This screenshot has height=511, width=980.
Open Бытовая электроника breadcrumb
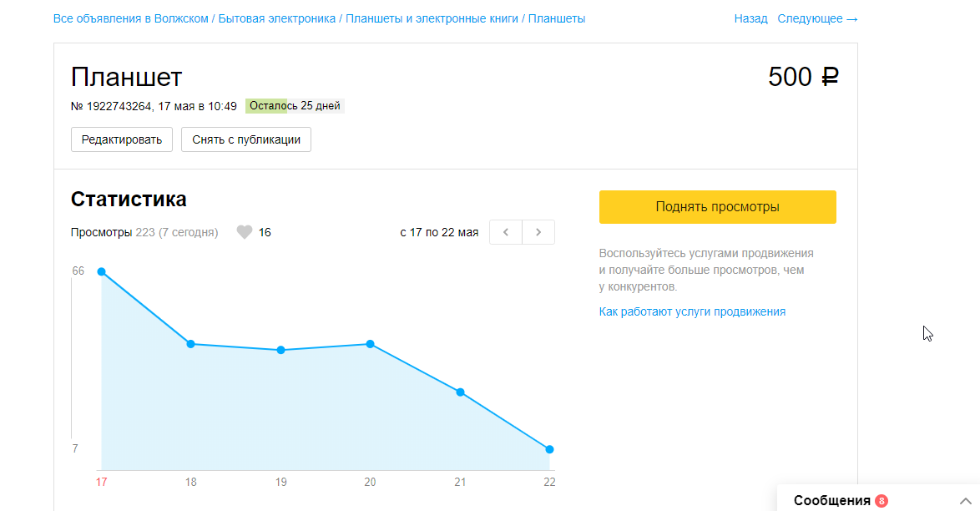click(x=277, y=18)
